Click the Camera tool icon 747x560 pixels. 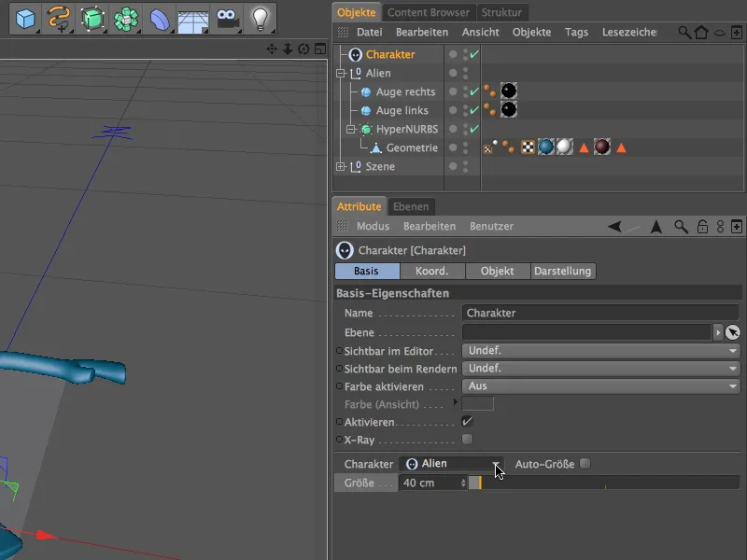(x=227, y=19)
